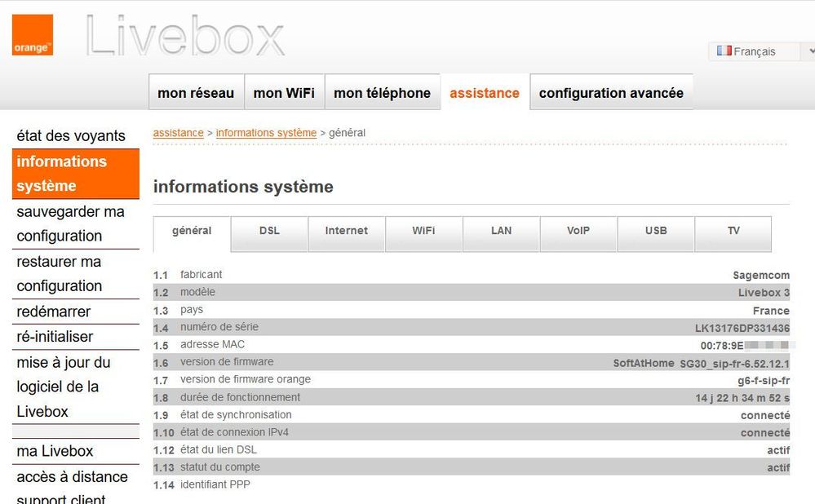815x504 pixels.
Task: Click the French flag icon
Action: [724, 51]
